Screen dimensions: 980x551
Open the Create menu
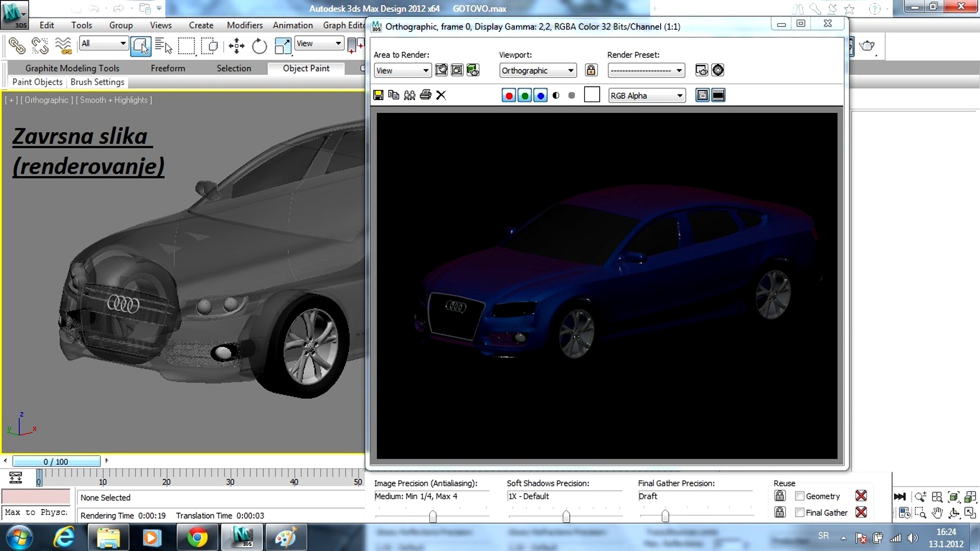coord(201,25)
